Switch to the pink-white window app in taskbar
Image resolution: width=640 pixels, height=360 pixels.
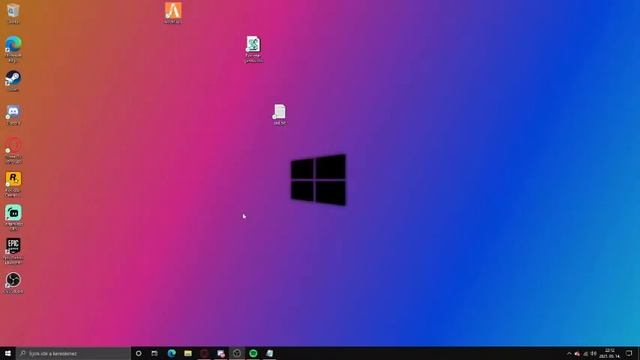click(221, 353)
